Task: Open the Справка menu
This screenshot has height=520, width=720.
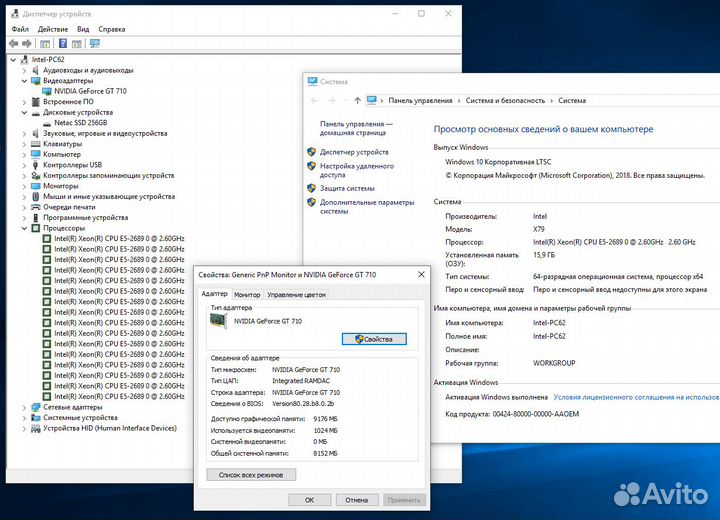Action: (x=112, y=29)
